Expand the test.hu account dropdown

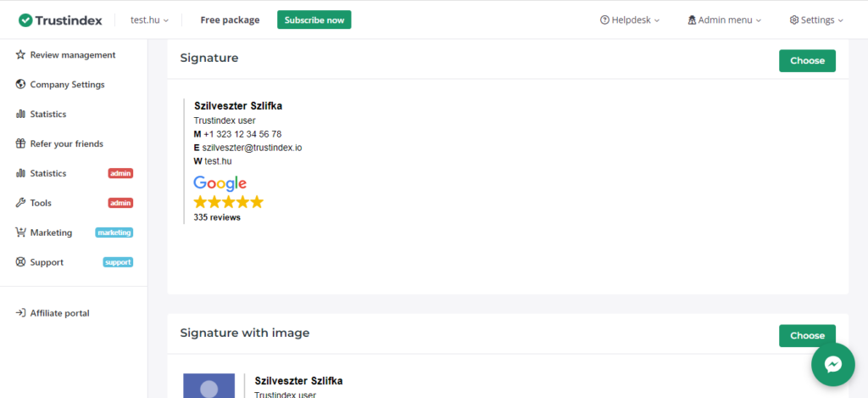[x=149, y=20]
